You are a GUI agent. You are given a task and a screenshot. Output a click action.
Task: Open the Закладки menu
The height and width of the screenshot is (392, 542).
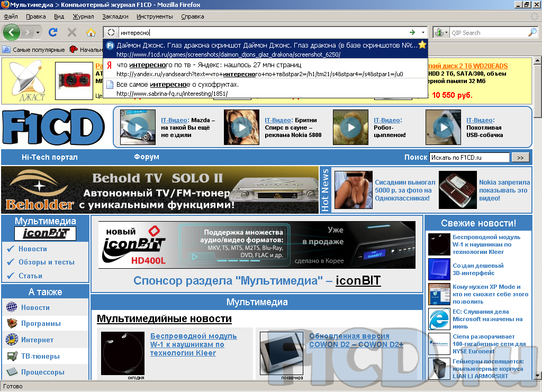coord(115,16)
